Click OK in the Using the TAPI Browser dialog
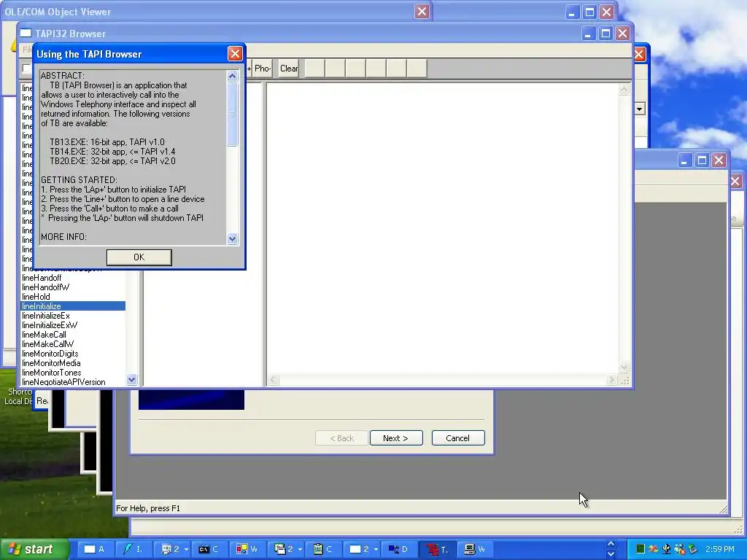 (139, 257)
